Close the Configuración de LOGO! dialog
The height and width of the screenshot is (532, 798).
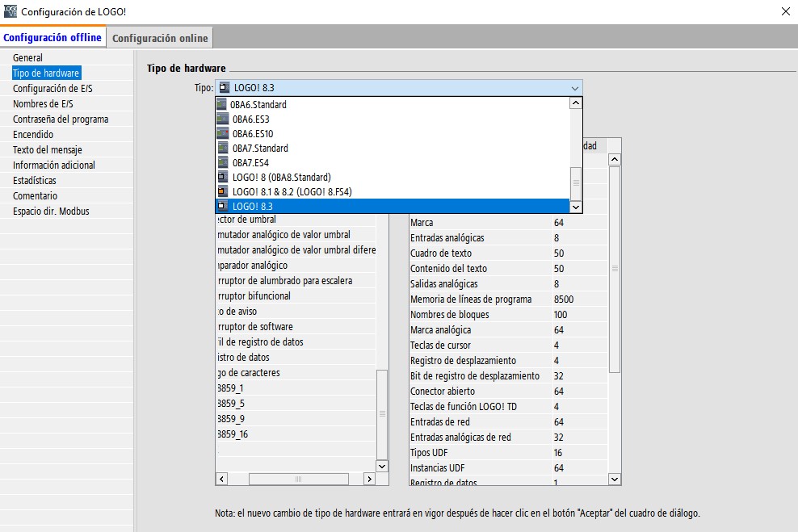[786, 11]
